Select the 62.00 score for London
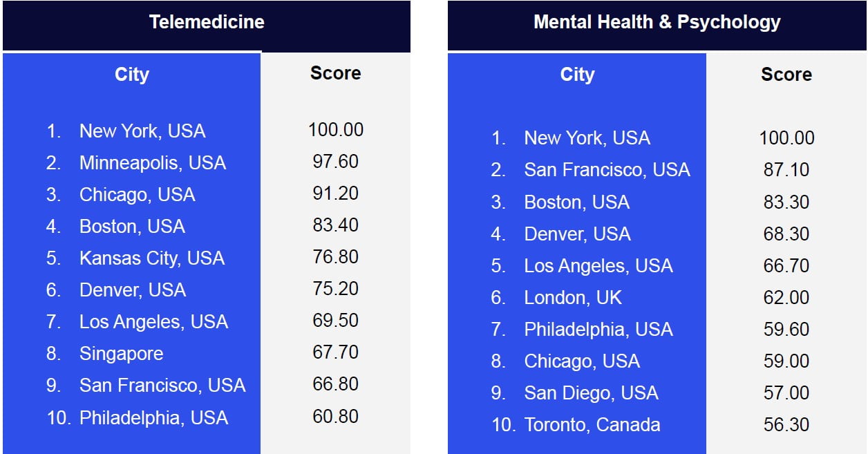This screenshot has height=454, width=868. (786, 298)
